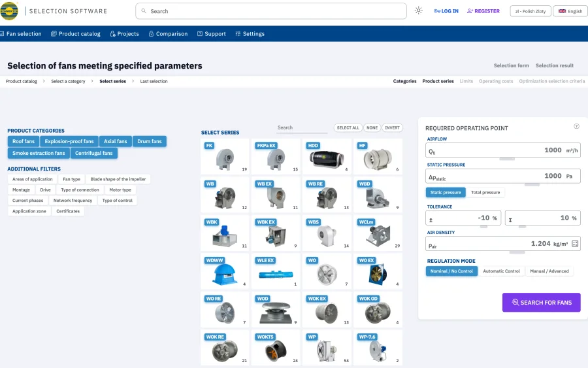Toggle the Roof fans category

pyautogui.click(x=24, y=141)
